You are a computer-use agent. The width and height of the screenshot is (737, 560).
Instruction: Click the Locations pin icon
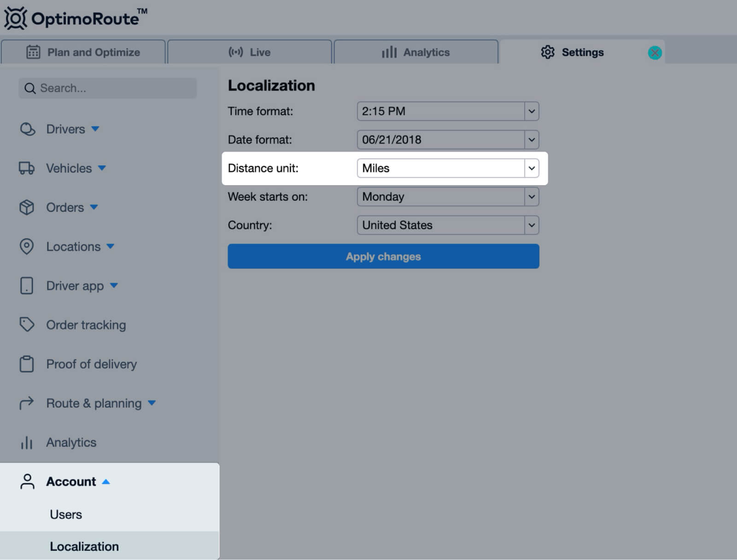click(27, 246)
